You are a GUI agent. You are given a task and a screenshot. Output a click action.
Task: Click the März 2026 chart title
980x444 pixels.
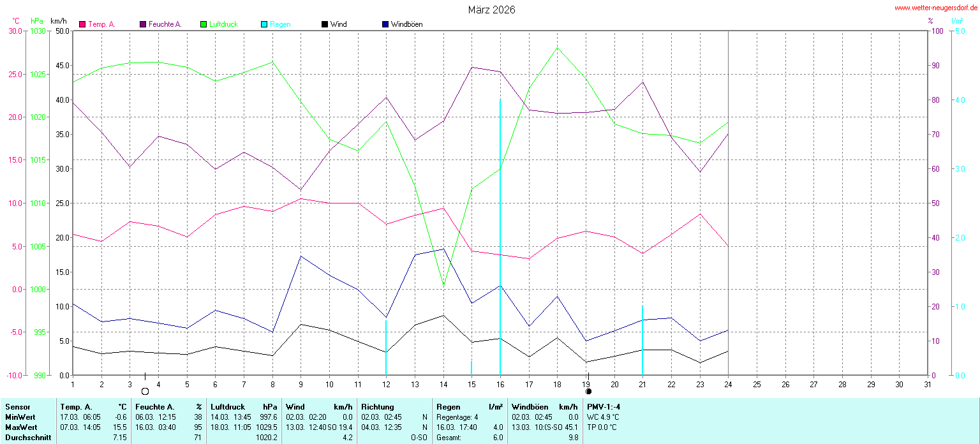coord(491,10)
